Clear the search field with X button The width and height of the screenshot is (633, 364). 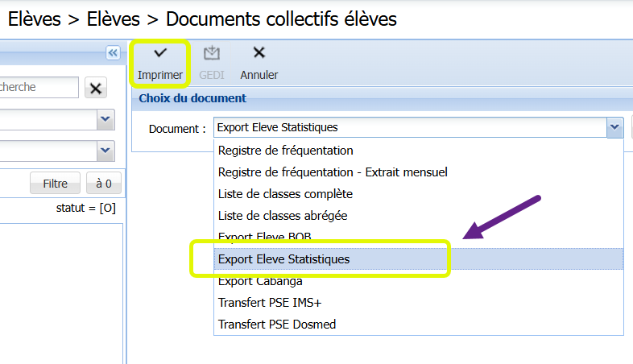click(x=96, y=88)
